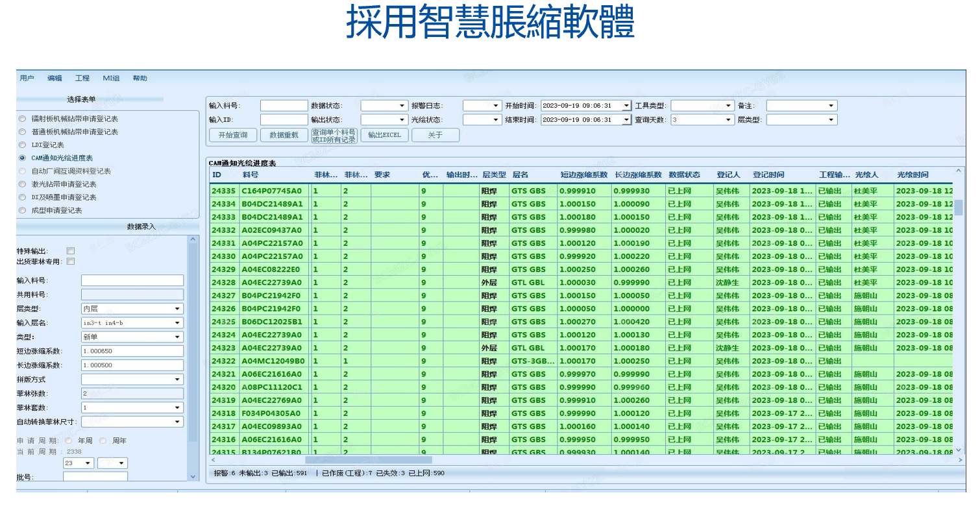
Task: Enable the 特殊输出 checkbox
Action: [71, 251]
